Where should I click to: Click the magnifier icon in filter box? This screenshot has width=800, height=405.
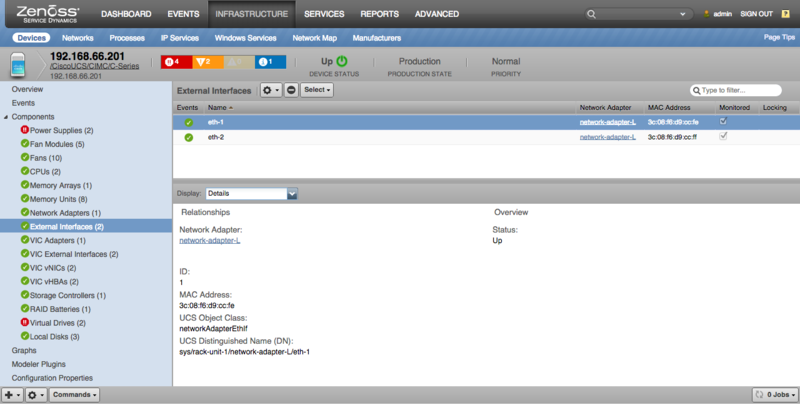coord(696,91)
